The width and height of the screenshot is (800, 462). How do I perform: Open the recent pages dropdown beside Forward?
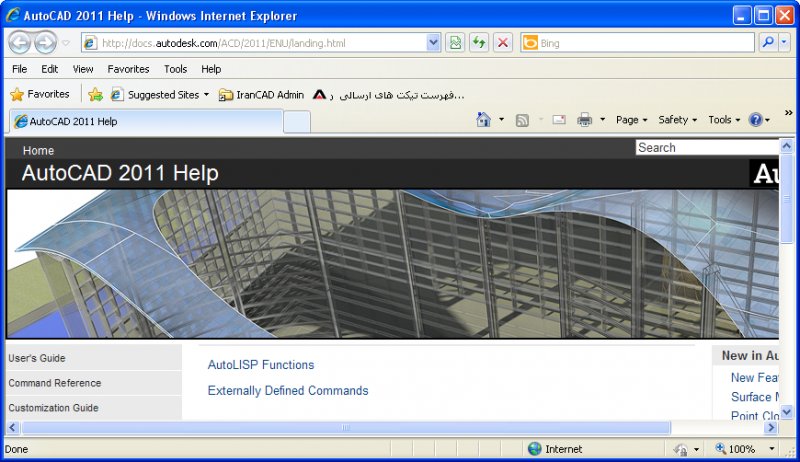[x=66, y=43]
